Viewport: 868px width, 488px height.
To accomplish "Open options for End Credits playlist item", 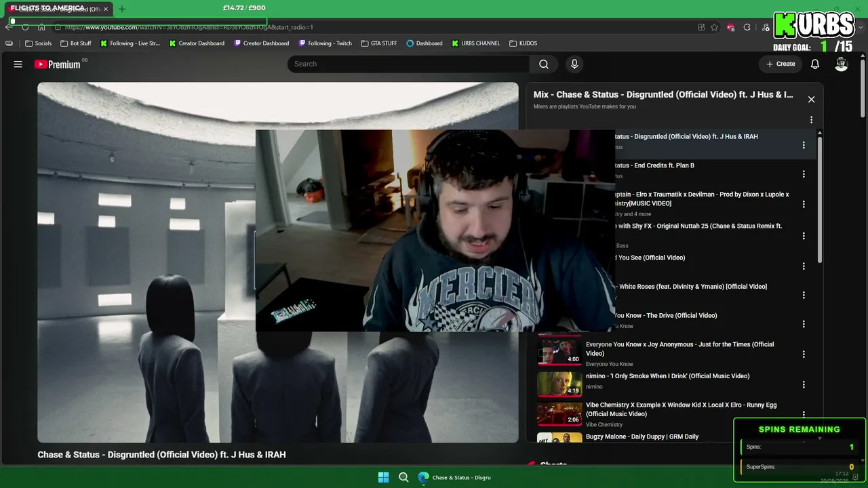I will (804, 174).
